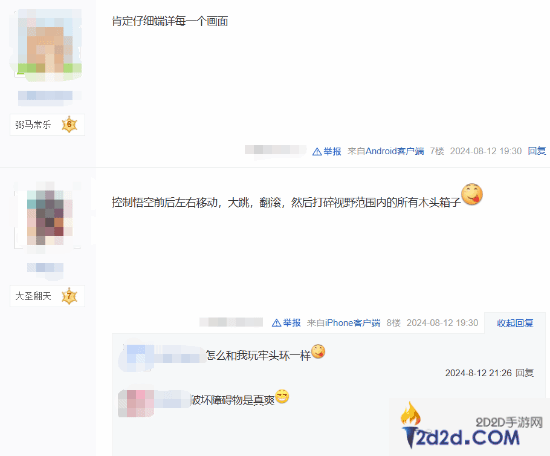
Task: Open the 7th floor poster's avatar
Action: click(x=49, y=45)
